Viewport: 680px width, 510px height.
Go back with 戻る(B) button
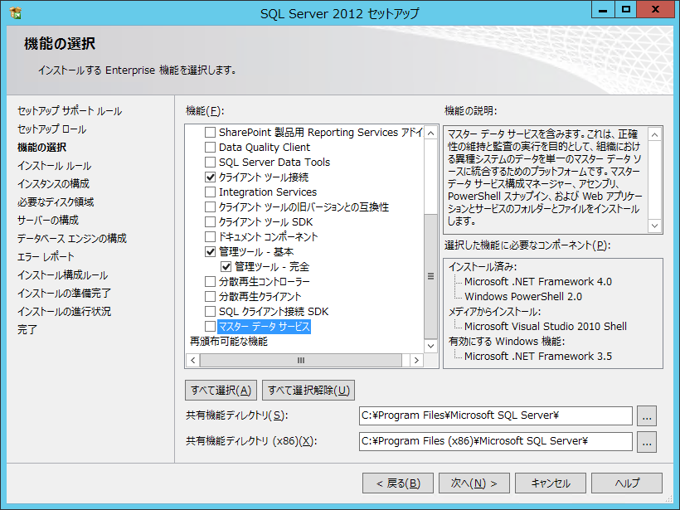pos(398,483)
